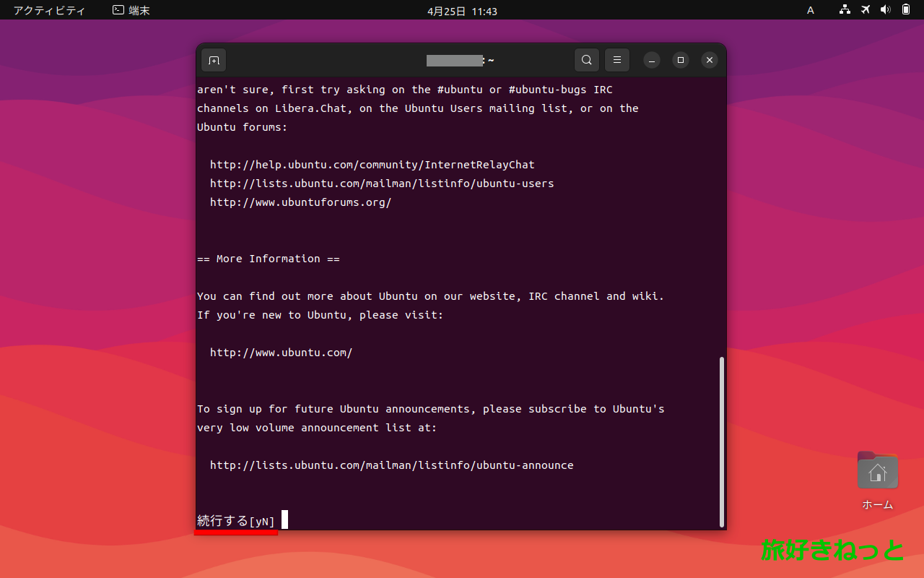Click the wired network icon in top bar

point(844,10)
